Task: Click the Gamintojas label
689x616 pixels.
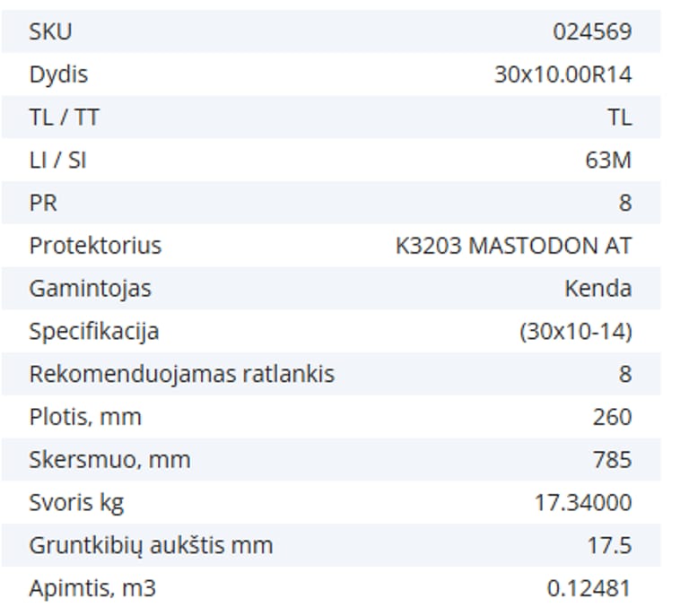Action: pyautogui.click(x=90, y=289)
